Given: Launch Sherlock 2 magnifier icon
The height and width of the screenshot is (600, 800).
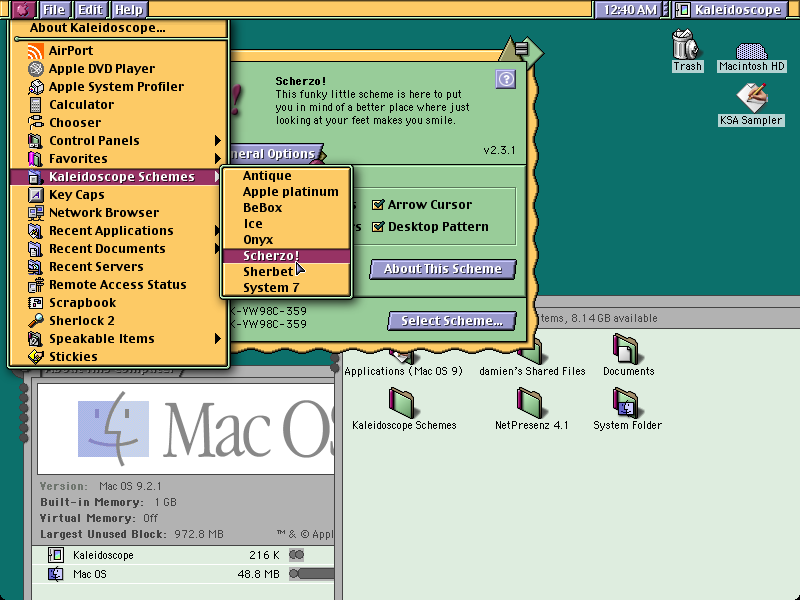Looking at the screenshot, I should click(35, 320).
